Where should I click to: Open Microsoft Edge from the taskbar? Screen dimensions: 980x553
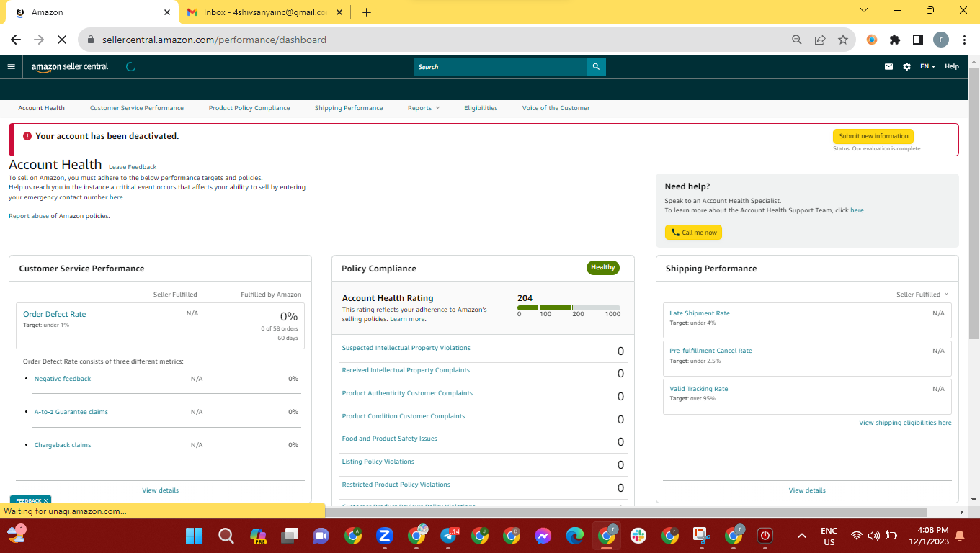pos(575,536)
